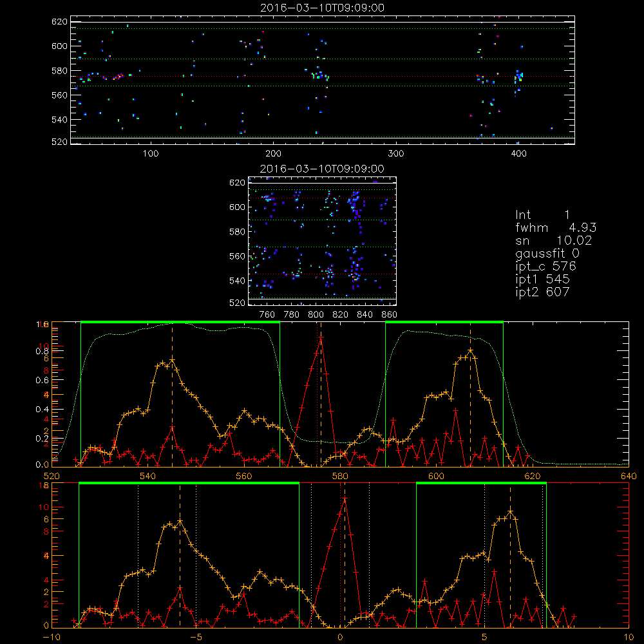
Task: Select the 760 tick label under the middle plot
Action: click(x=267, y=315)
